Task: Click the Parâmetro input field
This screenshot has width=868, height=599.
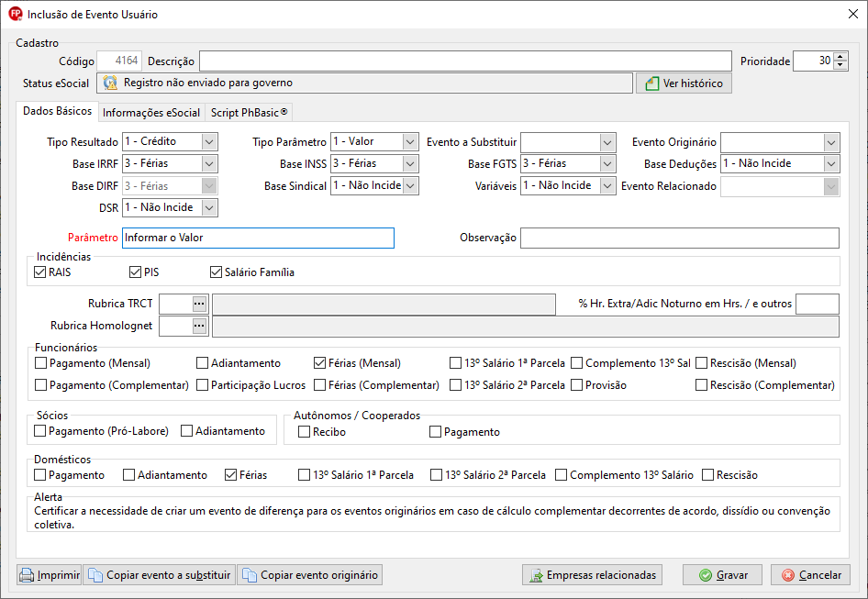Action: coord(258,238)
